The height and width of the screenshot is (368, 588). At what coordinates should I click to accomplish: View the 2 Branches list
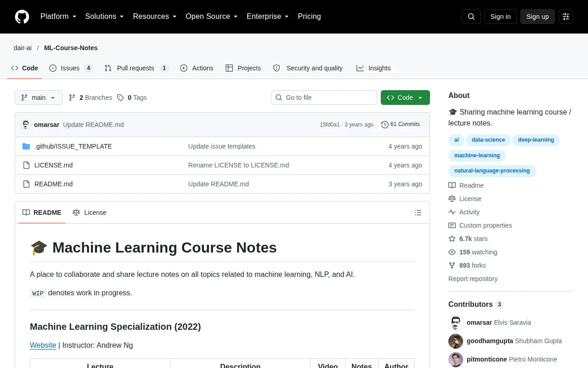pos(90,98)
